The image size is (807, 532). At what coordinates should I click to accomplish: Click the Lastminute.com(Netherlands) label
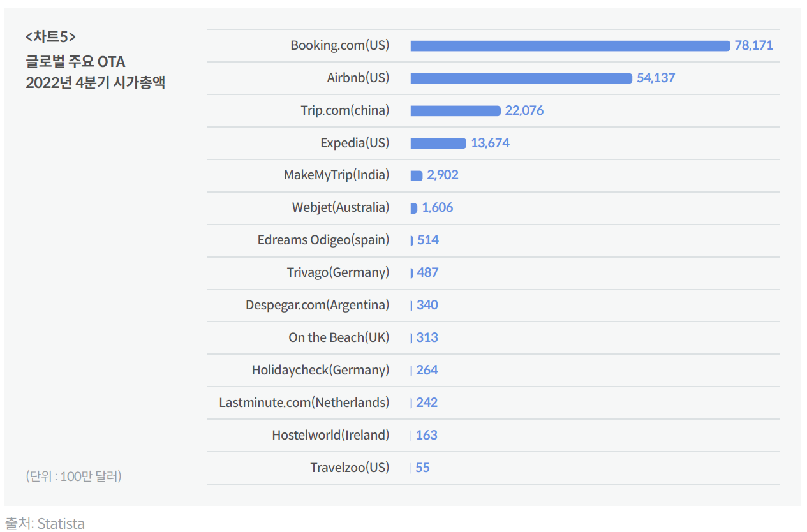[304, 403]
